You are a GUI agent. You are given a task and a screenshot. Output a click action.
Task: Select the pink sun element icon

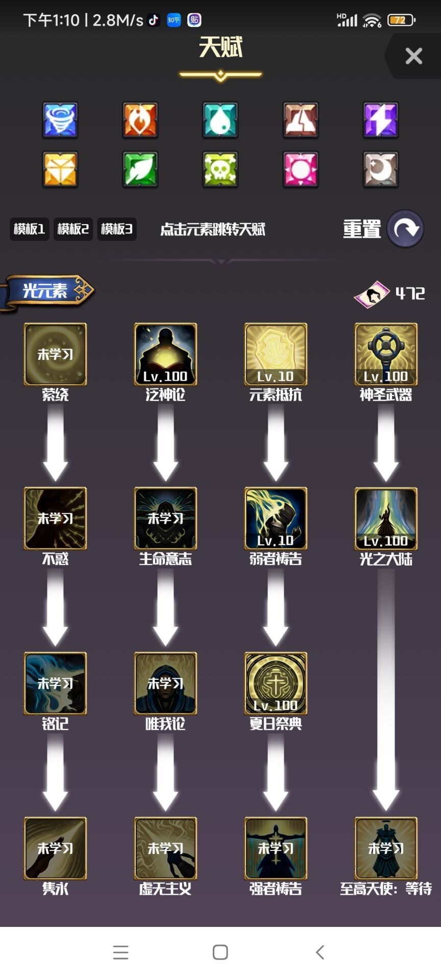[301, 169]
